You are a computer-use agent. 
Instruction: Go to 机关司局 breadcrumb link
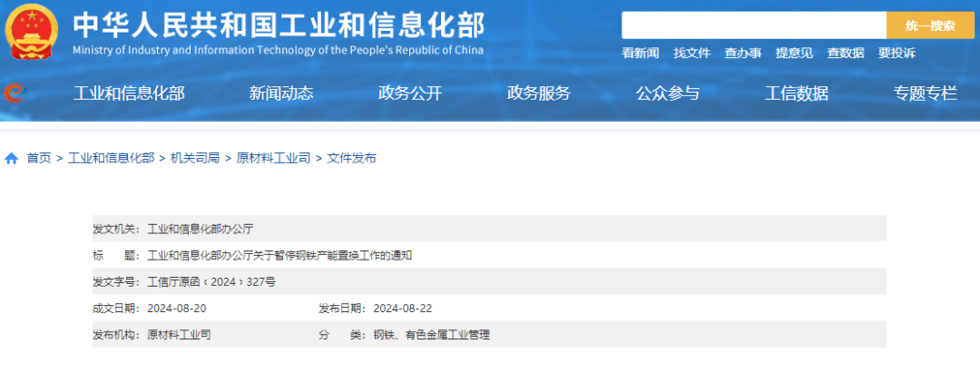click(x=195, y=159)
